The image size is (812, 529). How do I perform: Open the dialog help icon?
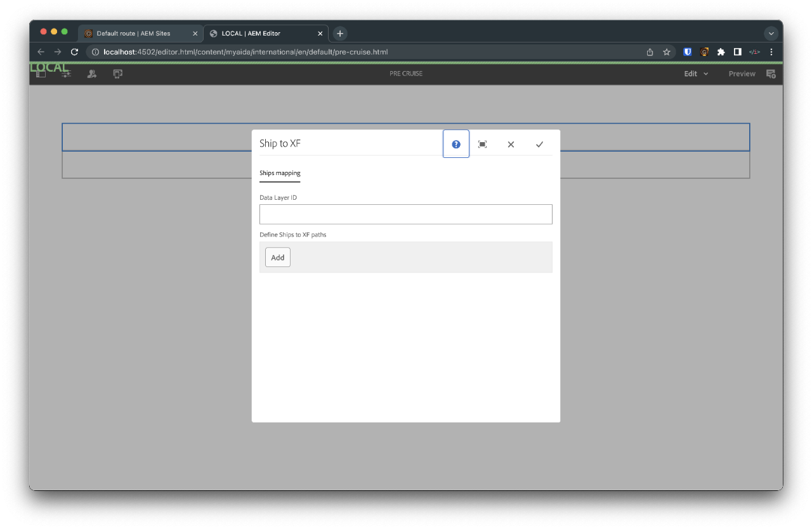(455, 144)
